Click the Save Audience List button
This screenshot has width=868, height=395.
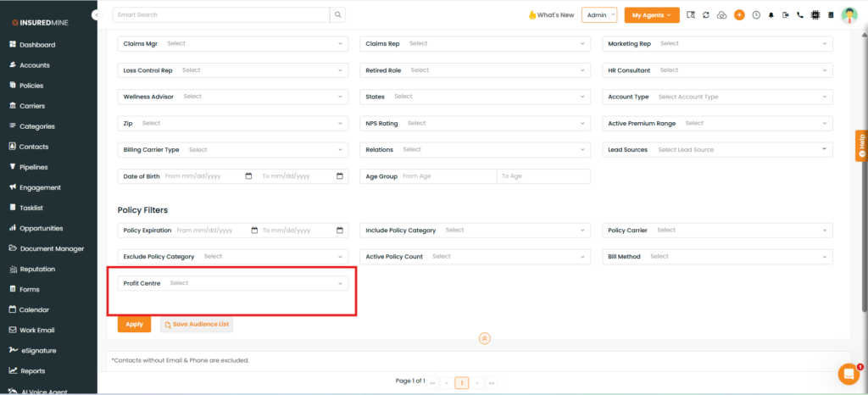(x=196, y=324)
